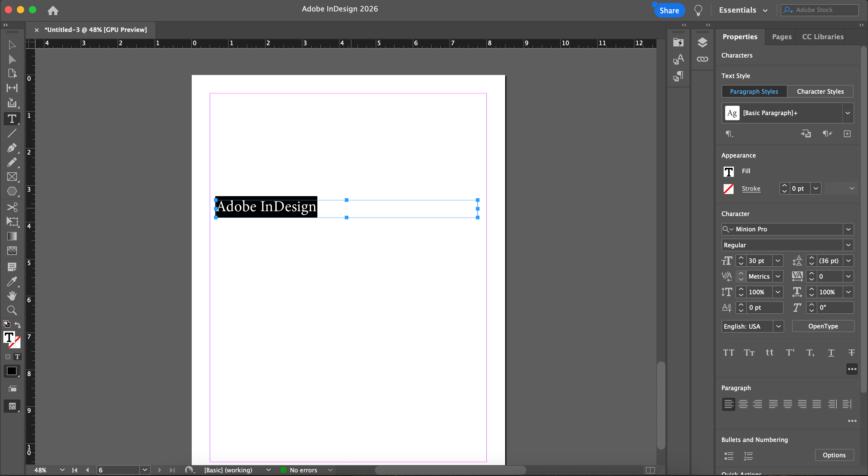
Task: Activate the Hand tool
Action: [12, 296]
